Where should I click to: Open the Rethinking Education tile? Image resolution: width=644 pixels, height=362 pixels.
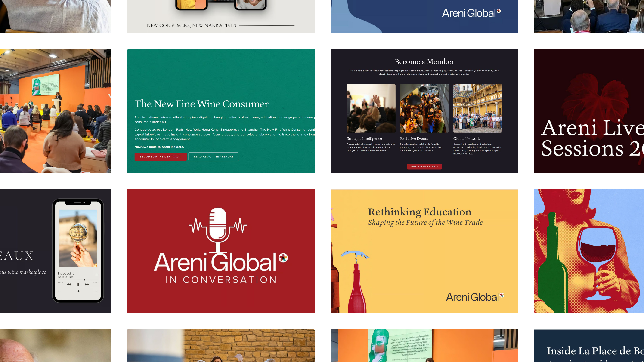pos(424,251)
